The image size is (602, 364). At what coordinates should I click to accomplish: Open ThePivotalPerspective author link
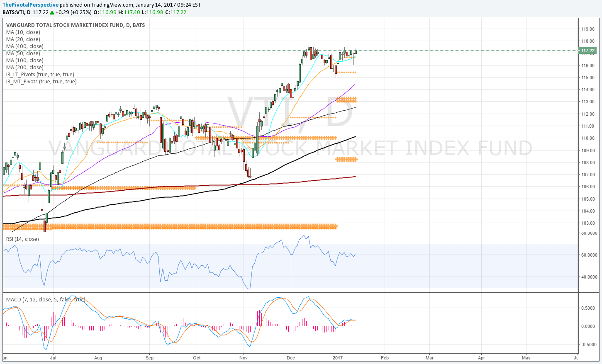pyautogui.click(x=31, y=5)
